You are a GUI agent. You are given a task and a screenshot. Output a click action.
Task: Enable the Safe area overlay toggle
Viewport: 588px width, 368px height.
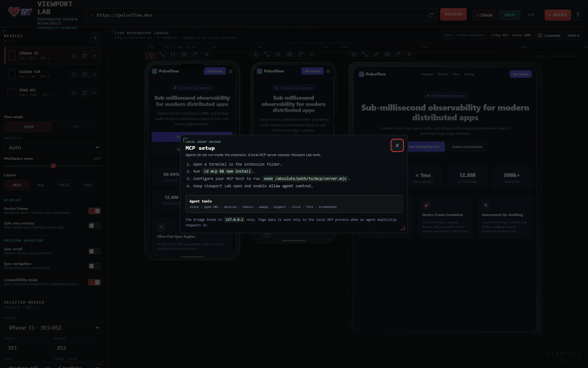(94, 226)
